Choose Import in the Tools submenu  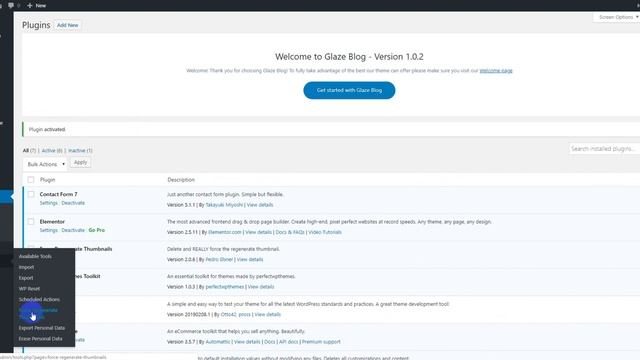point(26,267)
